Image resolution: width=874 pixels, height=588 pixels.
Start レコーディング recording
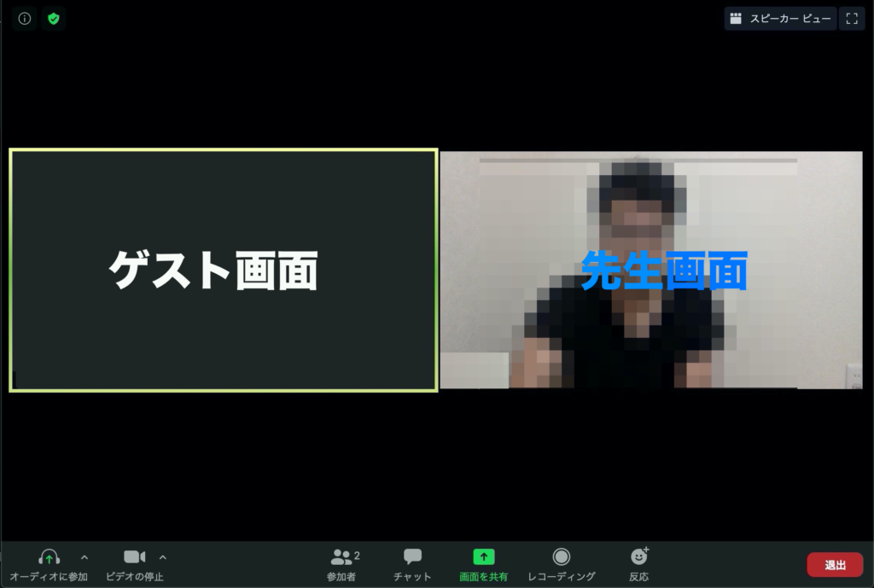(x=562, y=564)
